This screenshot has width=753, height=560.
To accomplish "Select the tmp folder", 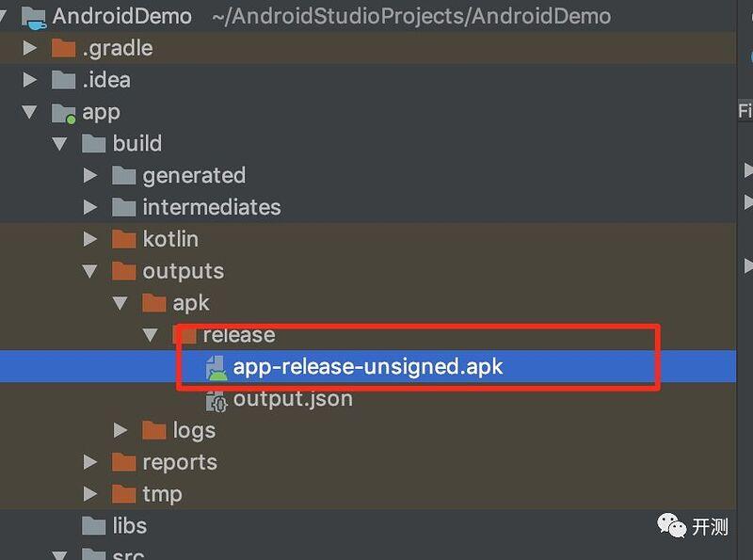I will tap(162, 494).
